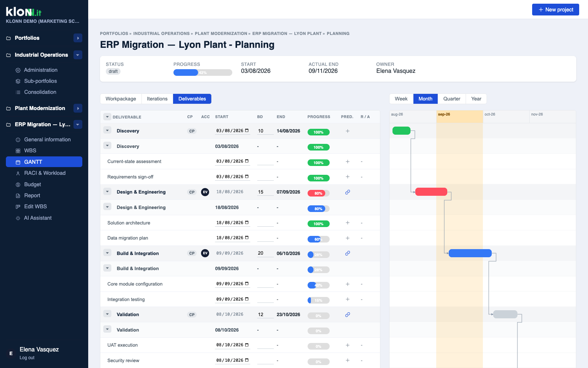Screen dimensions: 588x368
Task: Set Gantt scale to Week
Action: (x=401, y=99)
